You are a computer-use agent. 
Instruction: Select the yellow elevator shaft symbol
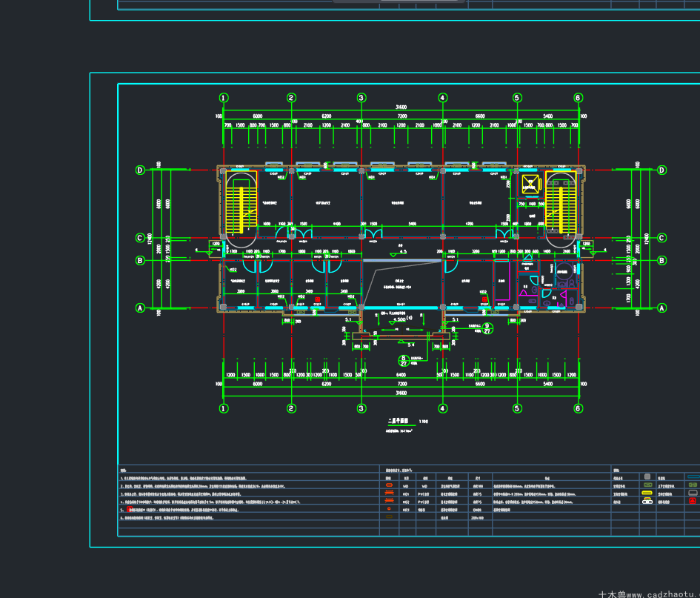(530, 185)
